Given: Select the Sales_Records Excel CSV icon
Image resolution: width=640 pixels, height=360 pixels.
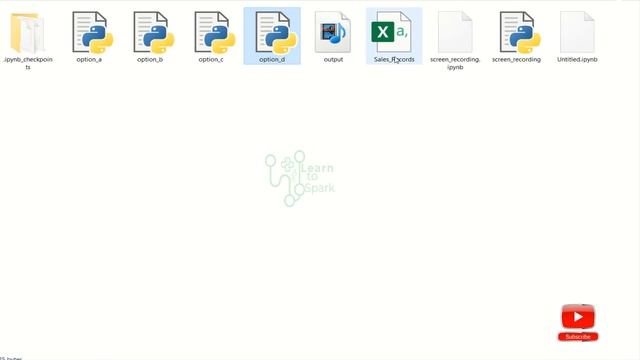Looking at the screenshot, I should pos(391,32).
